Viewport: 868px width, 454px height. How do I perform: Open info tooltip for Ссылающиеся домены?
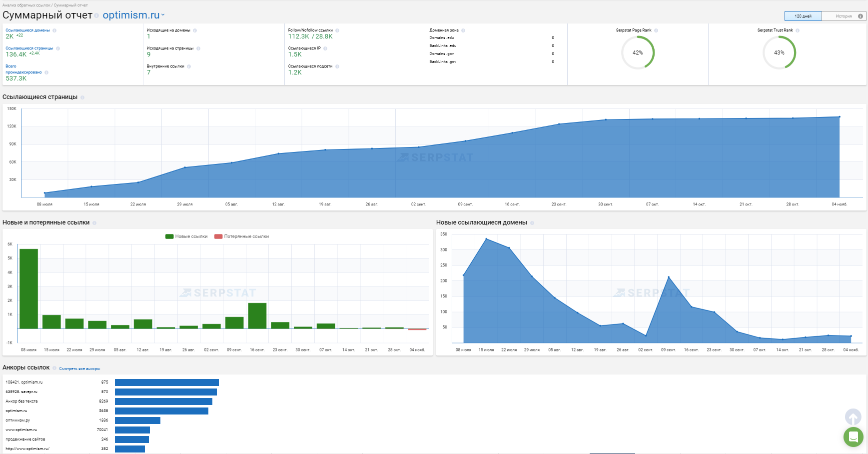(x=54, y=30)
